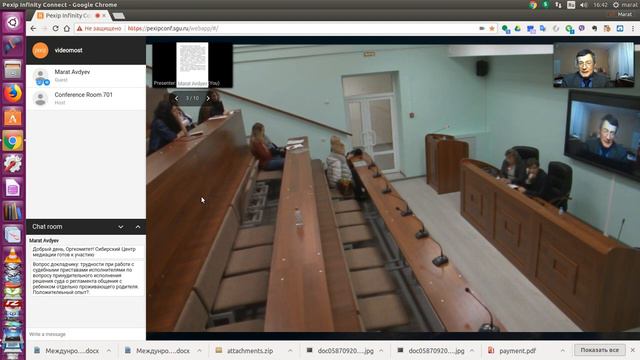Click the Chat room header label
The width and height of the screenshot is (640, 360).
(47, 227)
